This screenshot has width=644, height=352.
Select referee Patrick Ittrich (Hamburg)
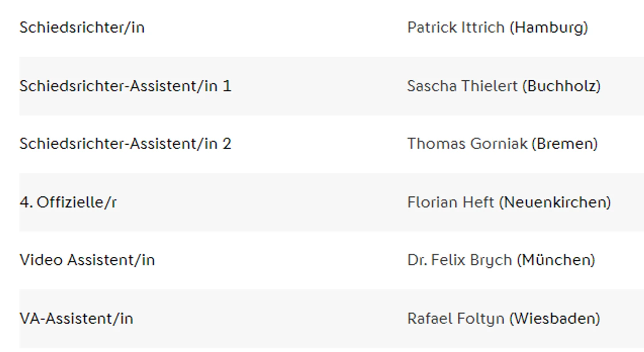pyautogui.click(x=498, y=27)
